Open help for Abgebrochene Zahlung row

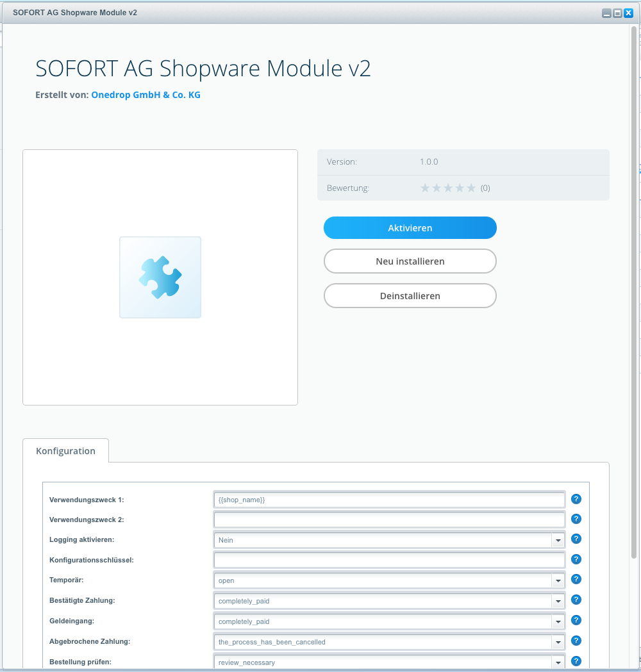click(576, 641)
